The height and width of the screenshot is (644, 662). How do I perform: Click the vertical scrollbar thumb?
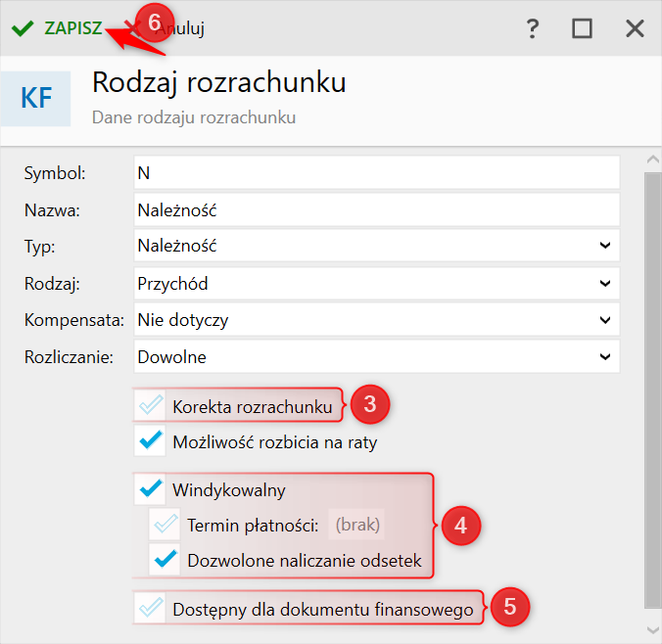tap(653, 391)
